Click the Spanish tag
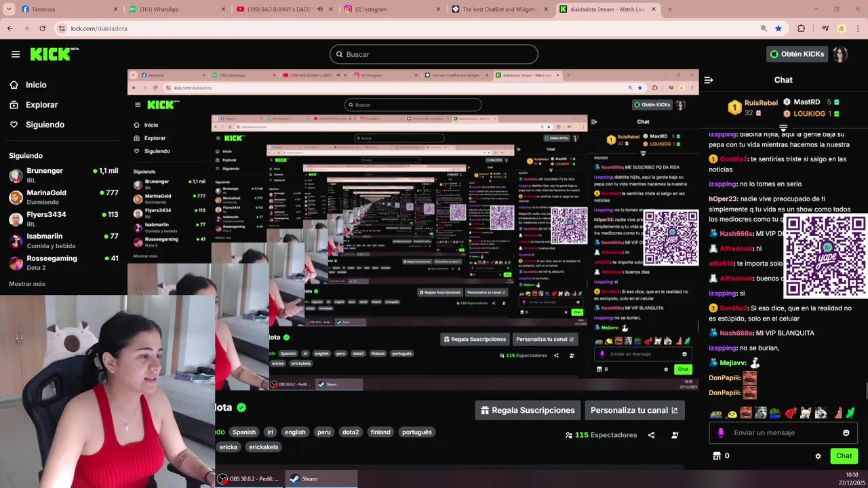This screenshot has width=868, height=488. (244, 432)
